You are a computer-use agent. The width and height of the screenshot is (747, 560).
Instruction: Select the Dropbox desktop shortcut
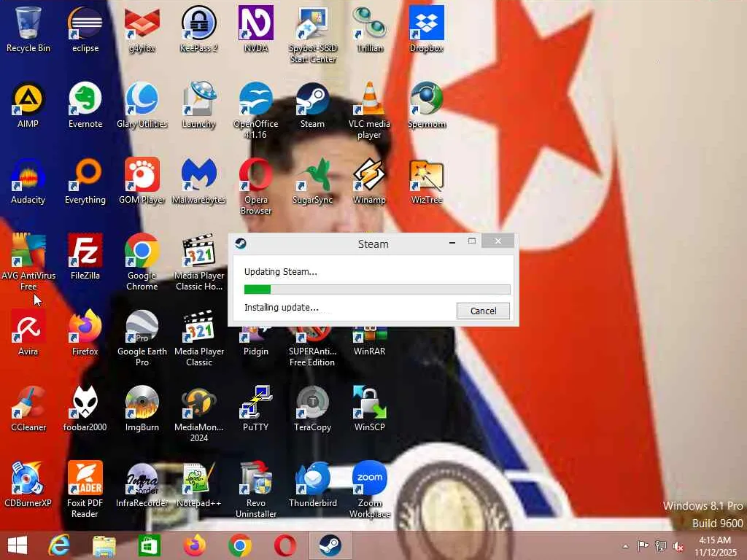[426, 29]
